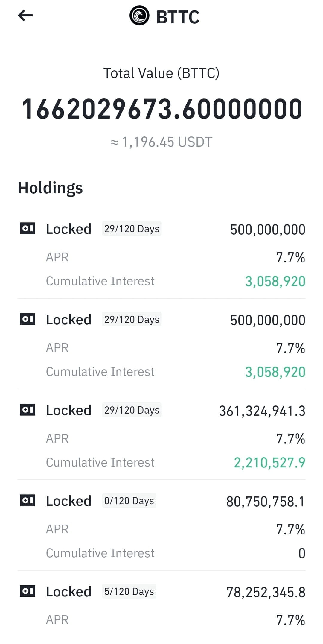Tap the BTTC coin logo
Viewport: 323px width, 644px height.
(x=139, y=16)
